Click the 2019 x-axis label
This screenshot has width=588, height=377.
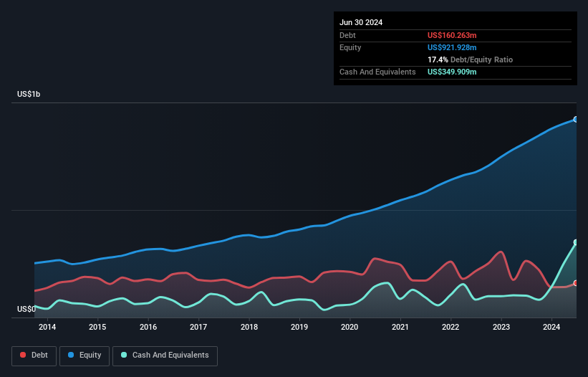pyautogui.click(x=299, y=327)
